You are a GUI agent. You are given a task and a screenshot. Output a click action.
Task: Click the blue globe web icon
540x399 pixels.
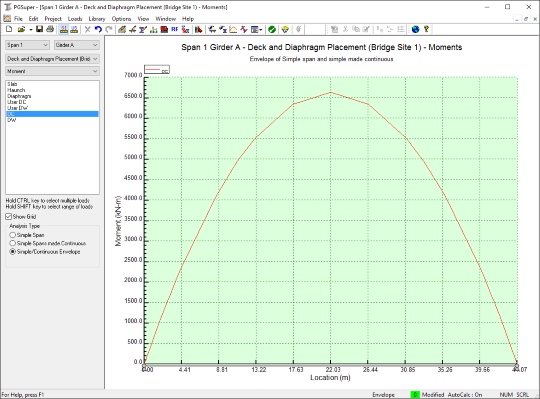point(416,29)
